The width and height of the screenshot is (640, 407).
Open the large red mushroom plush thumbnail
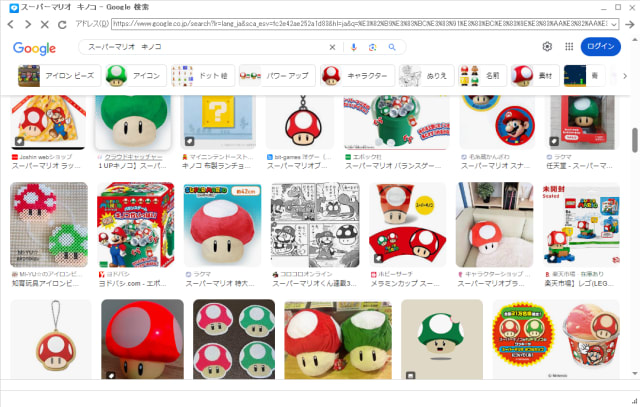point(222,225)
